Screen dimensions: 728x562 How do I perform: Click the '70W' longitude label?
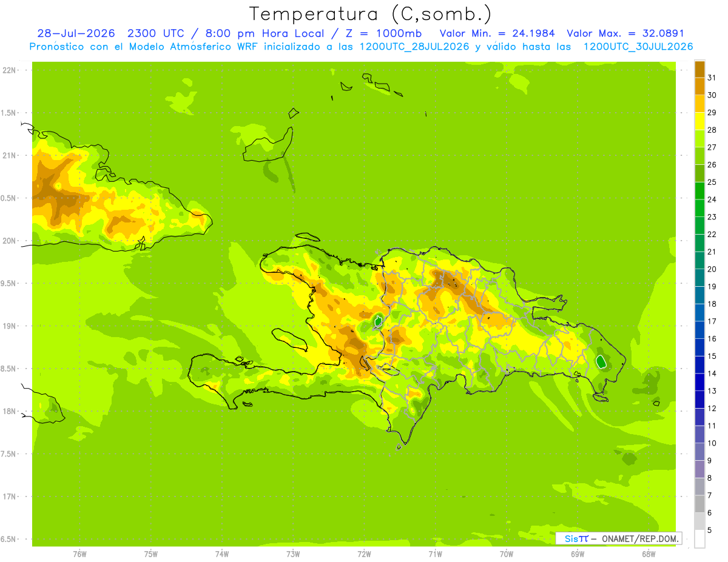tap(506, 554)
